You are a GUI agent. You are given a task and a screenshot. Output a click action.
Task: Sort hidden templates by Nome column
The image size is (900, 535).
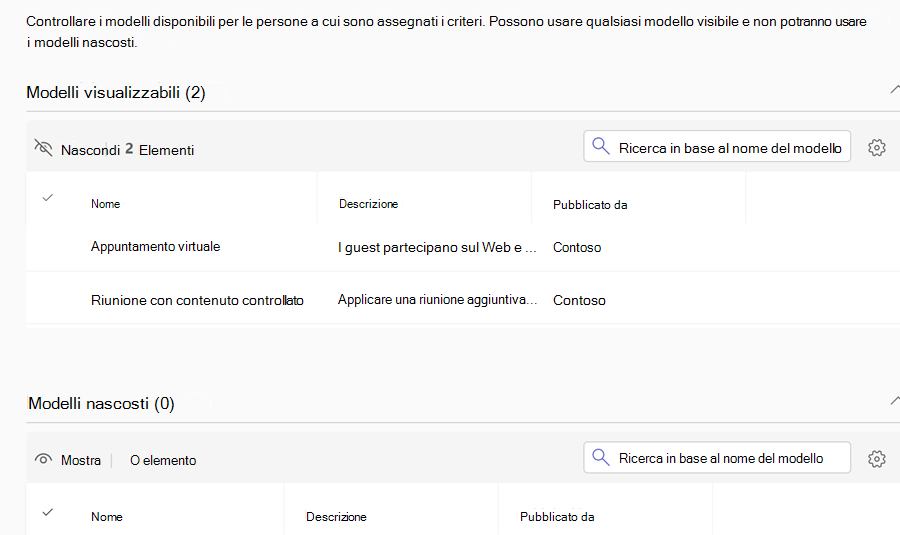107,517
